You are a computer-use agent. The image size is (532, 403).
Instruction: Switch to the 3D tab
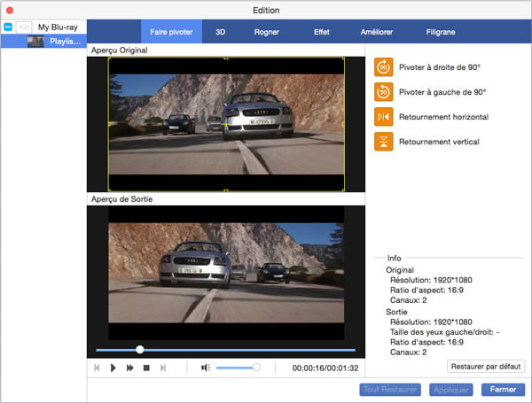[220, 33]
